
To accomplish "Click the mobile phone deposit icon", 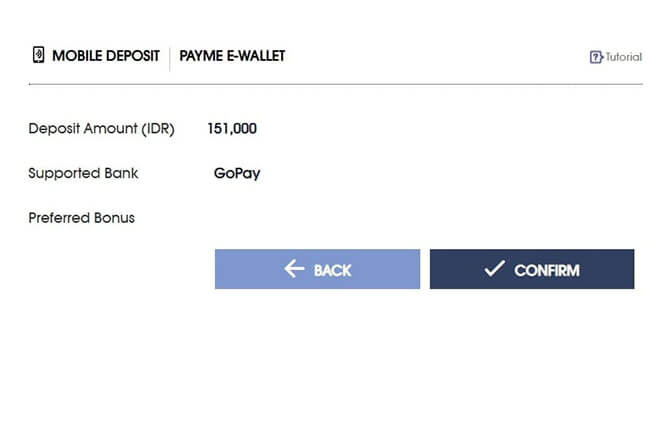I will (38, 55).
